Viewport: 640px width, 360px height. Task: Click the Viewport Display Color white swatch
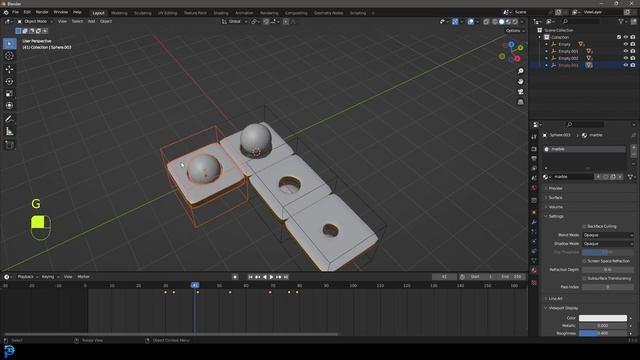click(603, 318)
